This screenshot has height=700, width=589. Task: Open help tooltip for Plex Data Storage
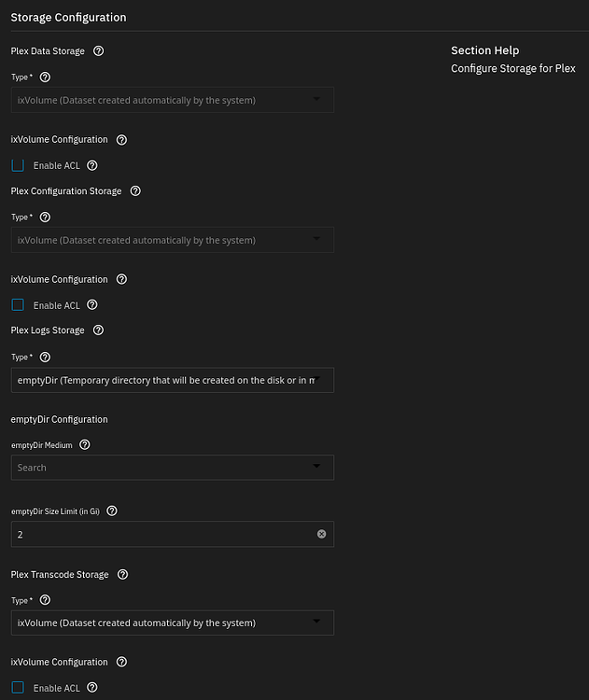click(98, 51)
